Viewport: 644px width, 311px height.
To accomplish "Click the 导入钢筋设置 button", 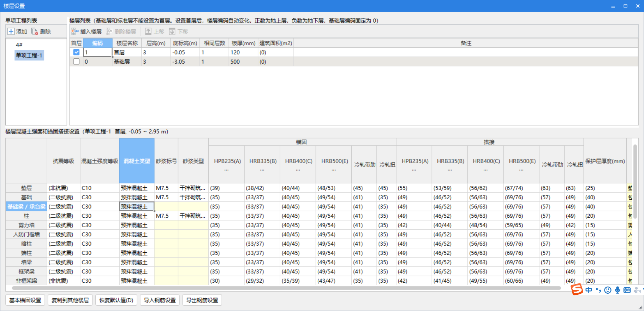I will [x=160, y=300].
